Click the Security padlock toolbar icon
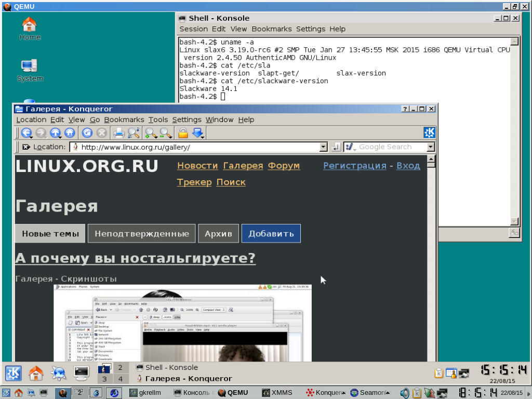 click(183, 133)
